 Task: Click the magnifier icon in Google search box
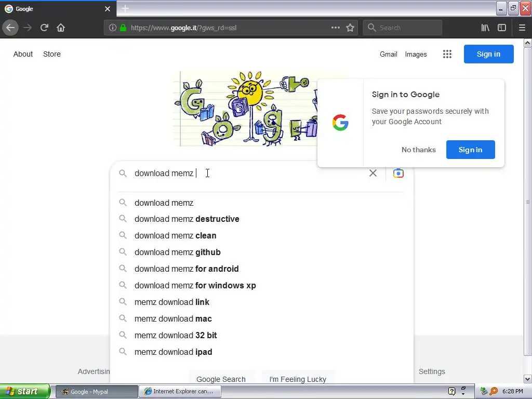tap(123, 174)
